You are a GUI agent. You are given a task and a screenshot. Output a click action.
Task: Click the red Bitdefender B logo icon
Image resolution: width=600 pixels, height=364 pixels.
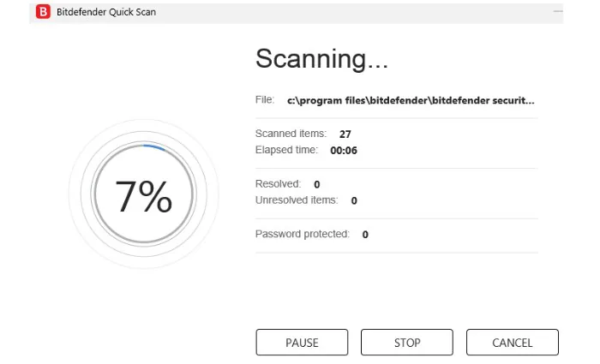pyautogui.click(x=43, y=12)
